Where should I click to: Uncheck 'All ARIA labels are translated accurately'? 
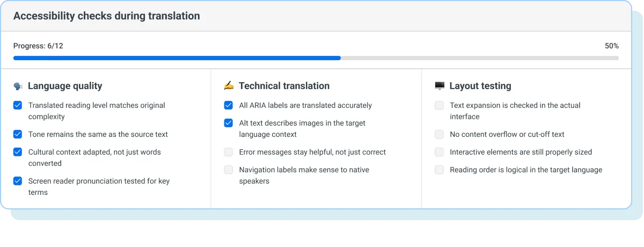[x=229, y=106]
